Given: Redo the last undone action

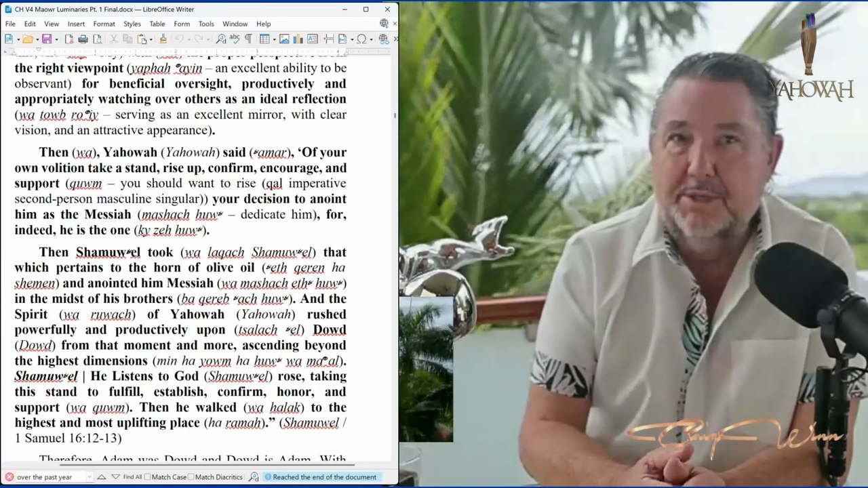Looking at the screenshot, I should [x=199, y=39].
